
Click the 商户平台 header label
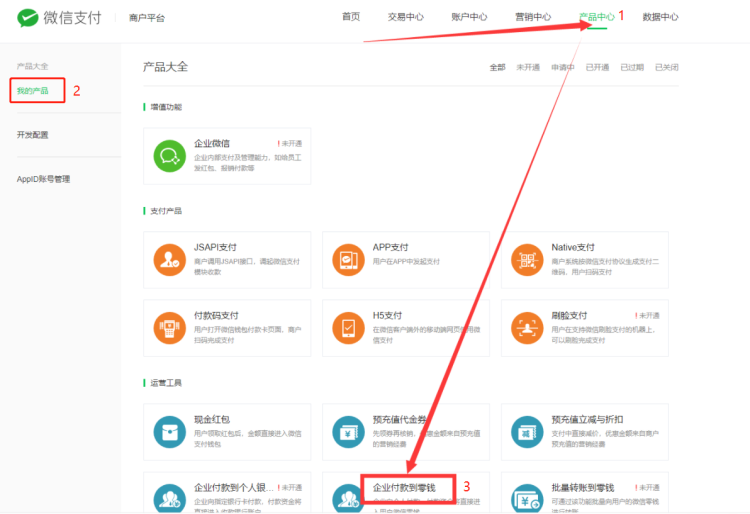click(x=147, y=18)
